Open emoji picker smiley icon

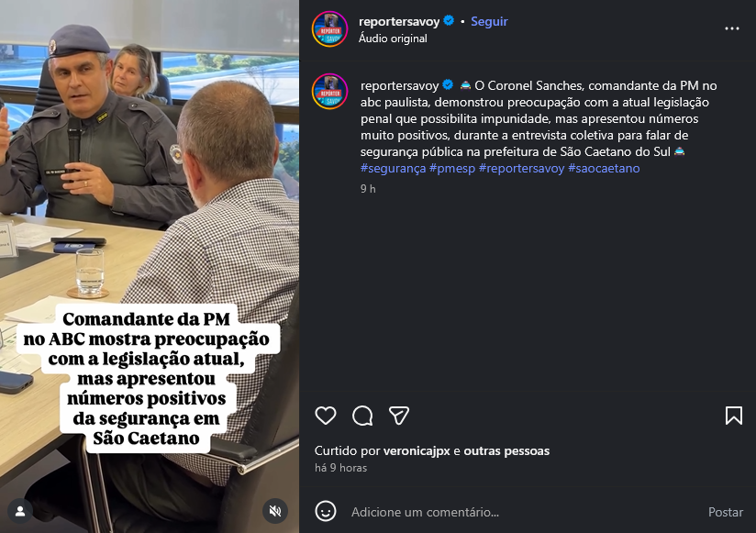pyautogui.click(x=326, y=511)
